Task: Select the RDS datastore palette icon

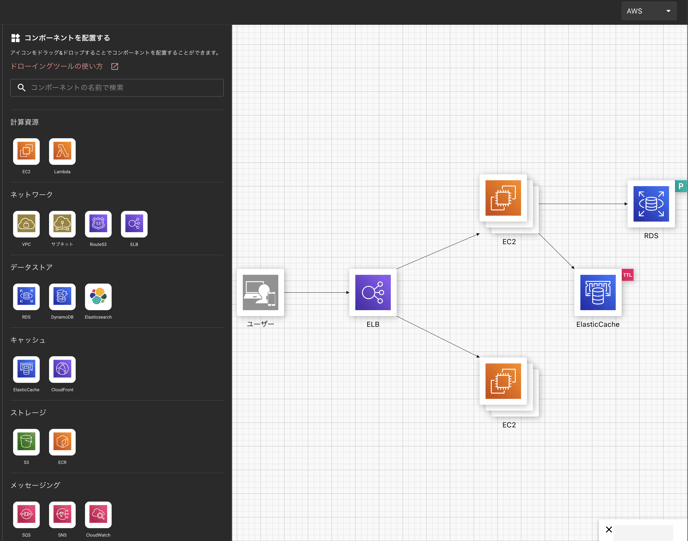Action: pyautogui.click(x=26, y=297)
